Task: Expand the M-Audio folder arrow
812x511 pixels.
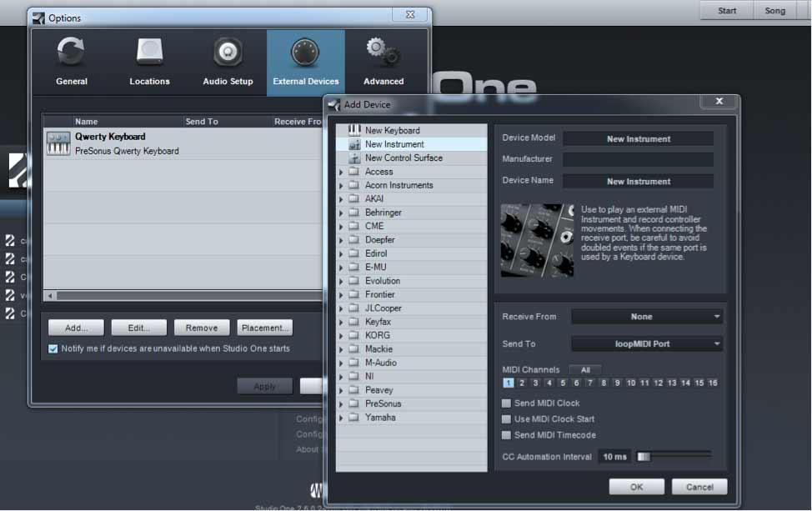Action: point(341,363)
